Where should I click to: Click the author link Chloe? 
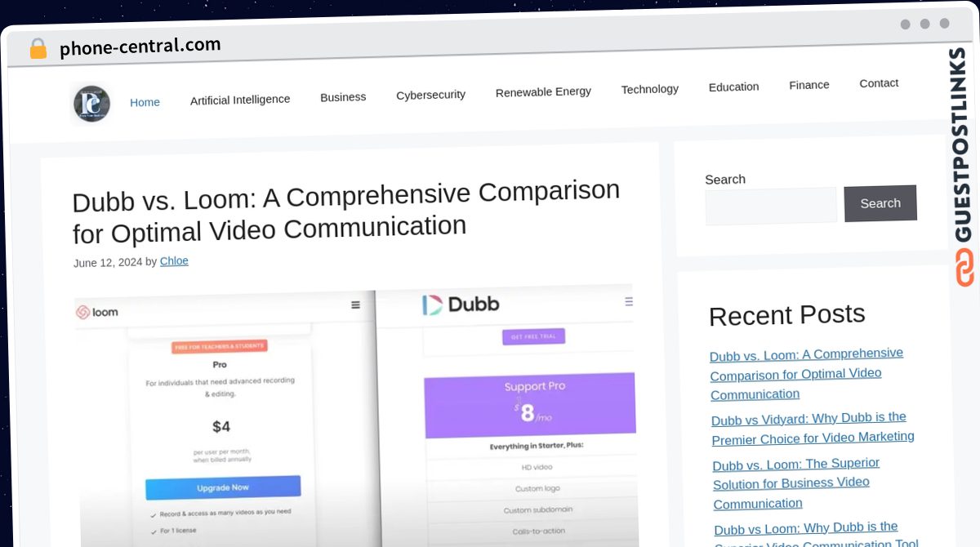click(174, 261)
